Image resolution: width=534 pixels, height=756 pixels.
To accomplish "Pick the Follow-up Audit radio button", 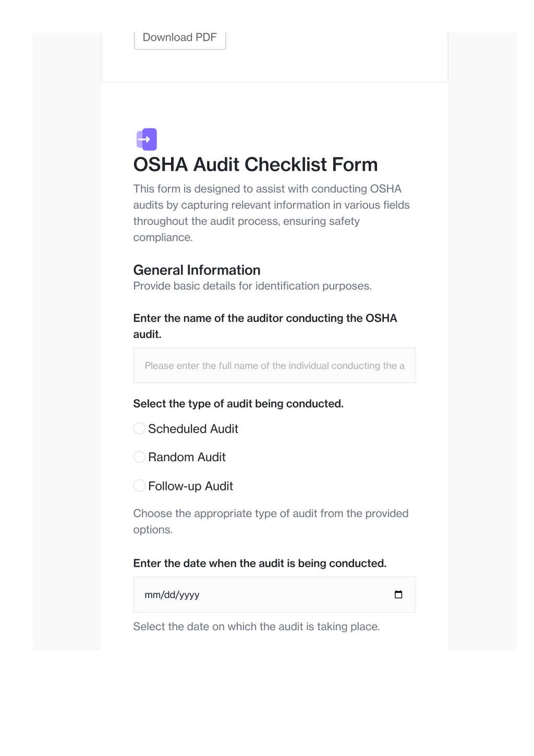I will point(139,486).
